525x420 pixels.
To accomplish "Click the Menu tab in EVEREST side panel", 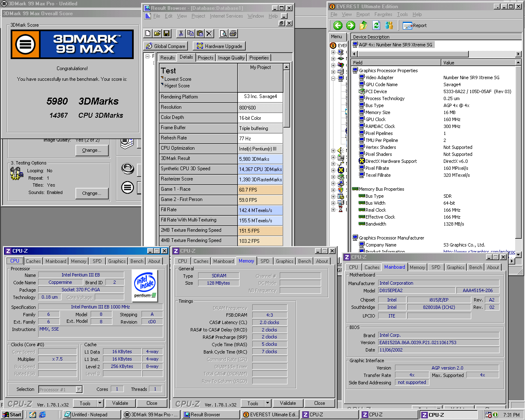I will click(336, 37).
